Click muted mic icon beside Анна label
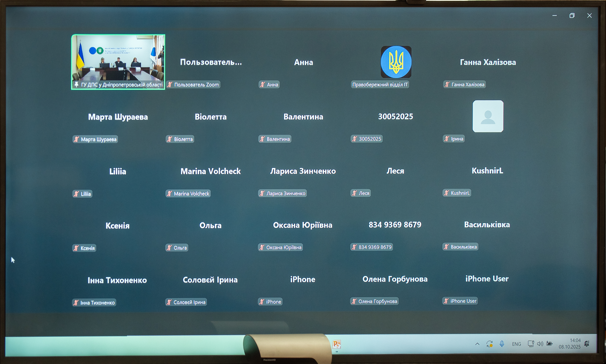This screenshot has width=606, height=364. click(262, 85)
